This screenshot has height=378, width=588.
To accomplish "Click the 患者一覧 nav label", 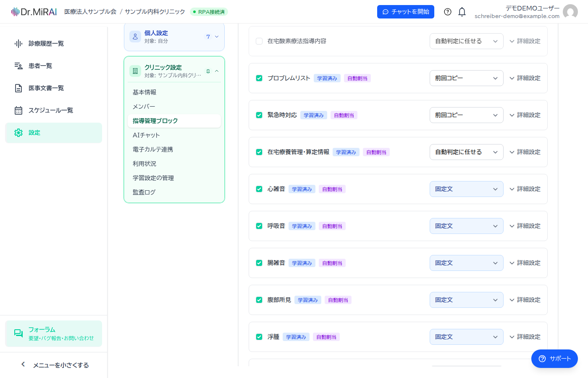I will pyautogui.click(x=40, y=66).
